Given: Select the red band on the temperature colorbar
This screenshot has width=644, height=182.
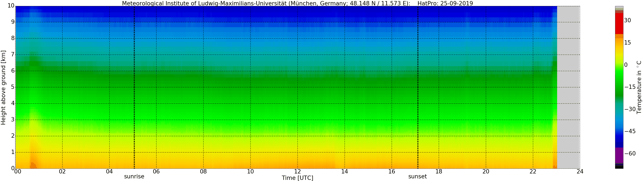Looking at the screenshot, I should 619,24.
